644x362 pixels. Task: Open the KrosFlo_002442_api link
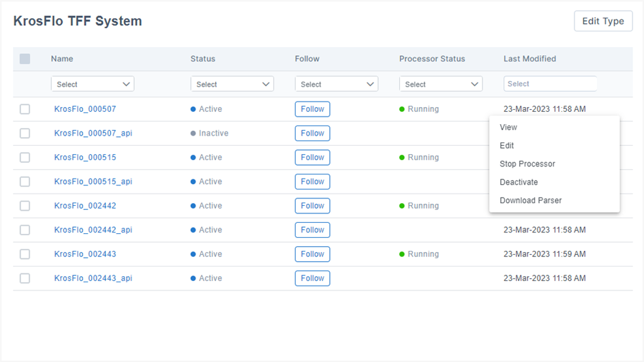coord(93,230)
